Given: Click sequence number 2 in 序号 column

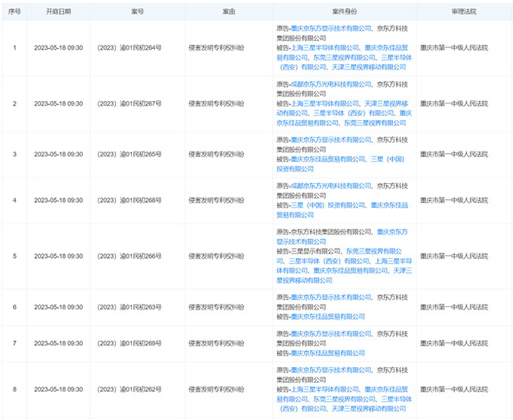Looking at the screenshot, I should [14, 103].
